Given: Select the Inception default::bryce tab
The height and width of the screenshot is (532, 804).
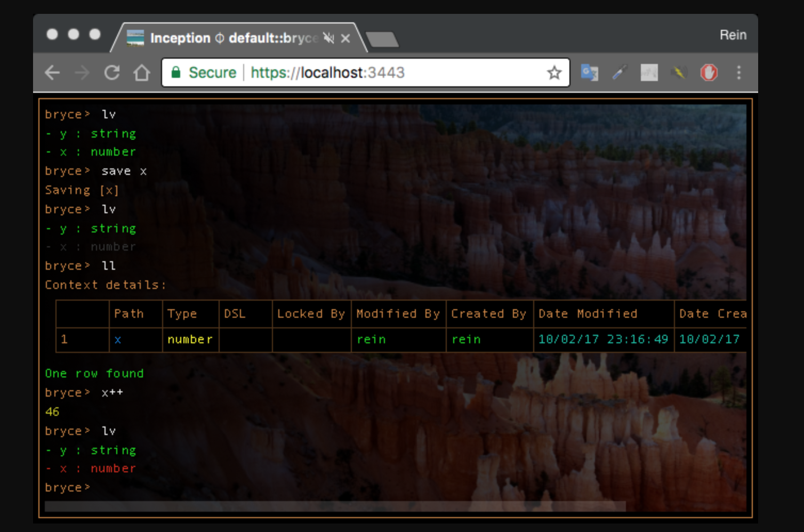Looking at the screenshot, I should point(239,38).
